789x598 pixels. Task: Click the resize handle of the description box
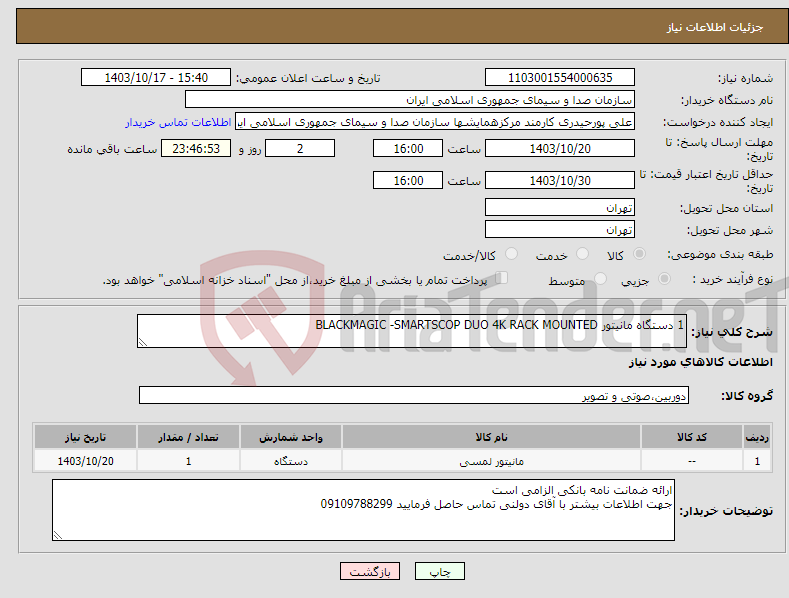coord(143,342)
